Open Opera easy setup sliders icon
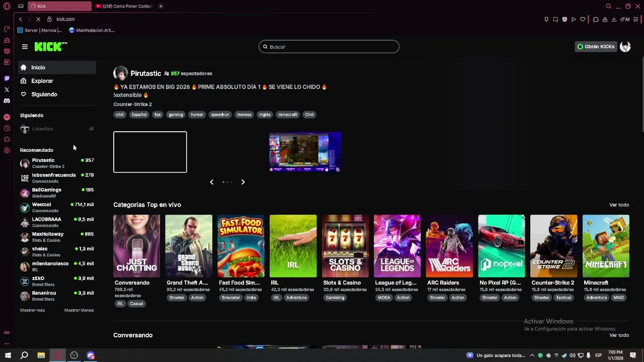Viewport: 644px width, 362px height. [636, 19]
